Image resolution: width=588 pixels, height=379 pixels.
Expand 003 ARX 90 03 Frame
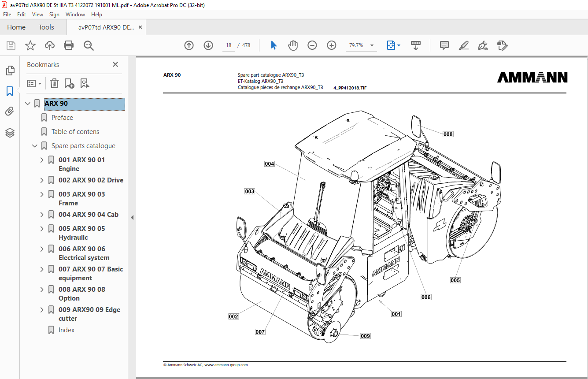pyautogui.click(x=42, y=194)
